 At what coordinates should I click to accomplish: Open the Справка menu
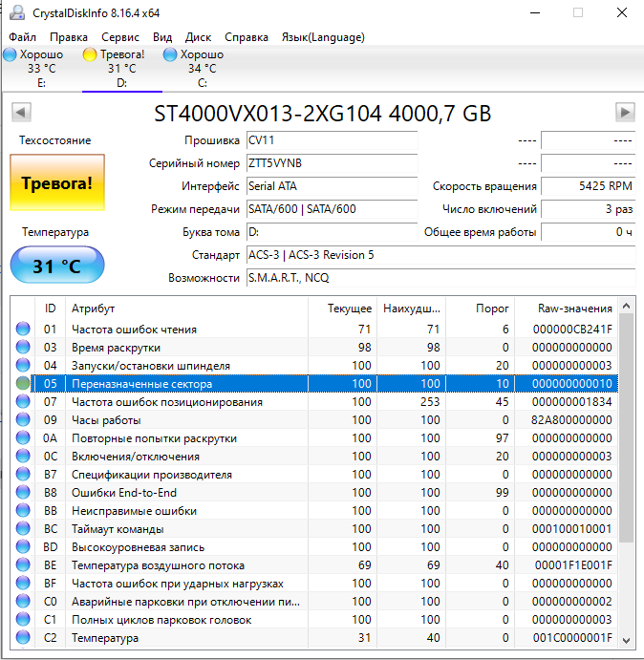pos(247,37)
